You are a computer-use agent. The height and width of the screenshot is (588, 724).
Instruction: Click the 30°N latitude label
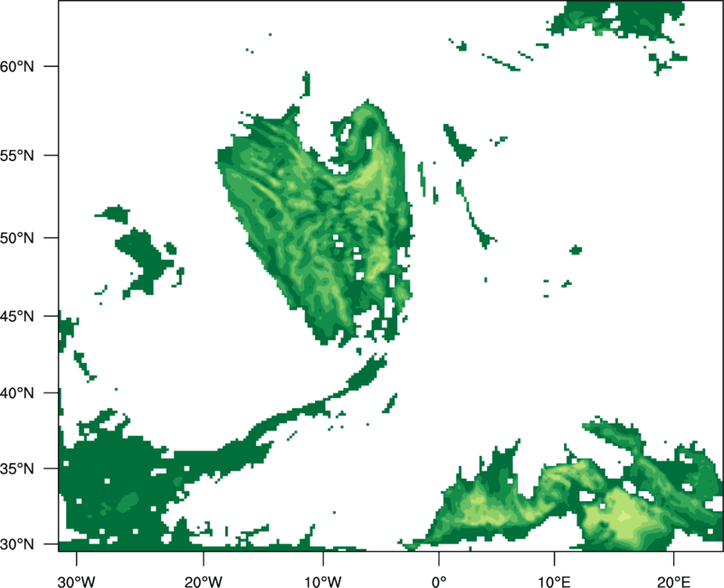pos(17,545)
